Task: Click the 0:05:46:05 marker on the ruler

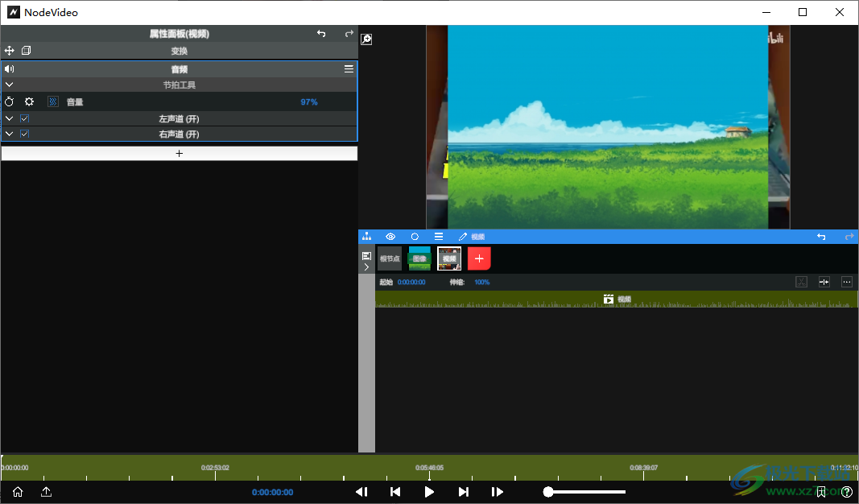Action: coord(430,468)
